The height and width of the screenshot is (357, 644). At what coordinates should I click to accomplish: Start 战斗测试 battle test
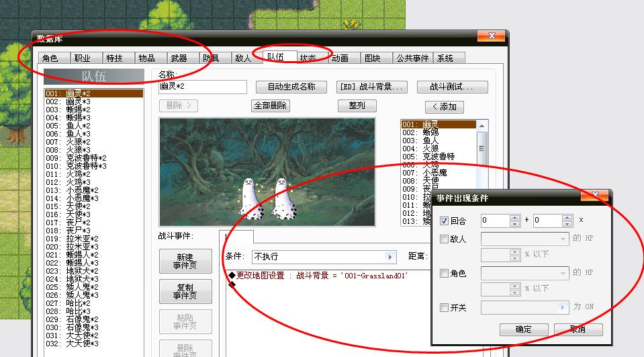[x=452, y=87]
